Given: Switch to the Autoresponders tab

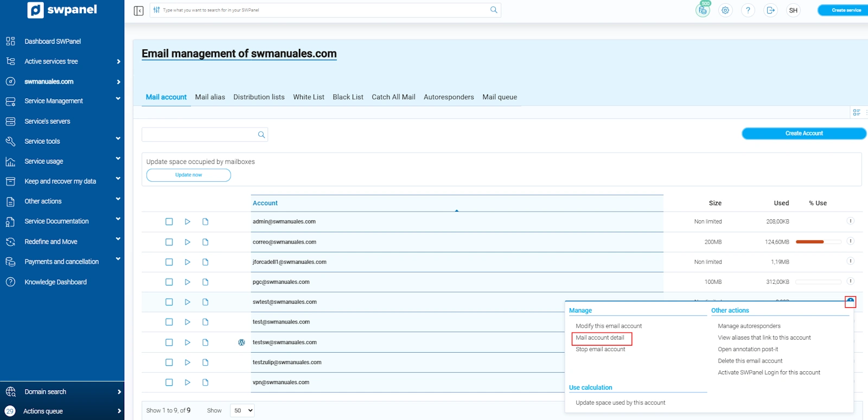Looking at the screenshot, I should pyautogui.click(x=449, y=97).
